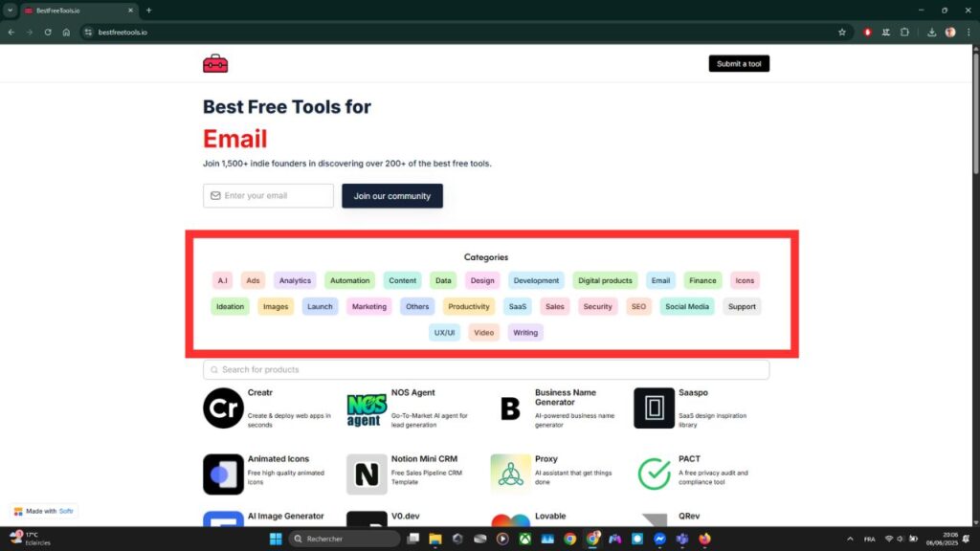Screen dimensions: 980x551
Task: Pick the SaaS category tag
Action: 518,307
